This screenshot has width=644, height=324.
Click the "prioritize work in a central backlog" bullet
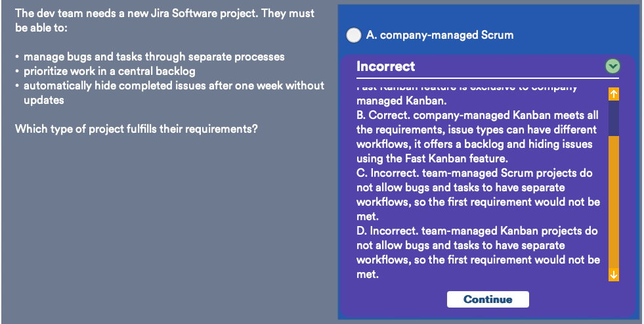(x=109, y=71)
